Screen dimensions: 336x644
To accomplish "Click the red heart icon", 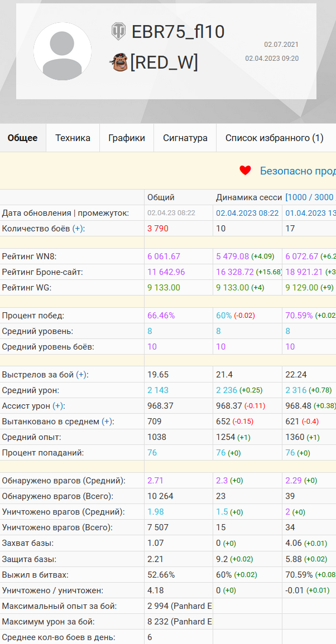I will point(245,171).
